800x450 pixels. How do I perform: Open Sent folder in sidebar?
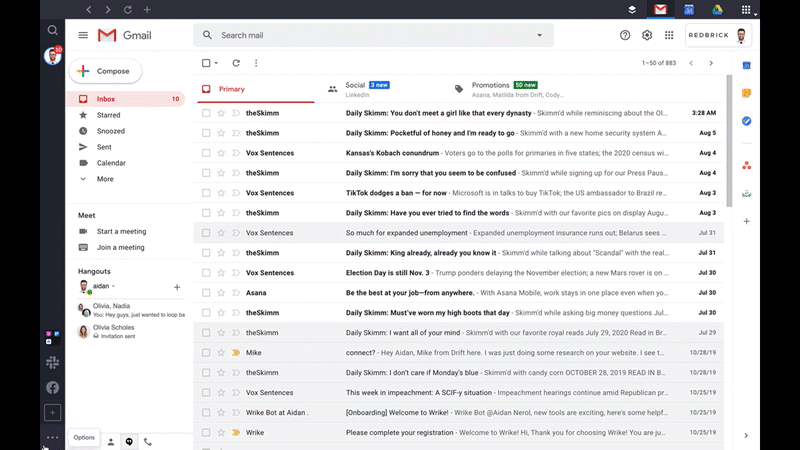(104, 147)
